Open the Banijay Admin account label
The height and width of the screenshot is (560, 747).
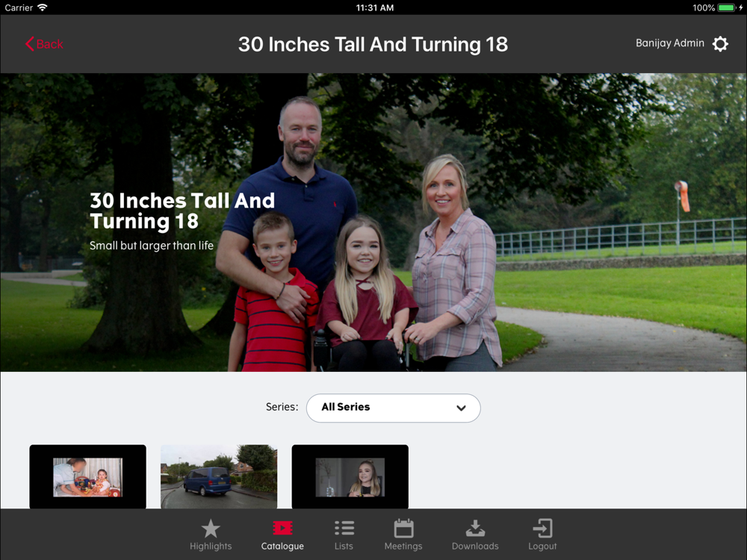point(670,43)
